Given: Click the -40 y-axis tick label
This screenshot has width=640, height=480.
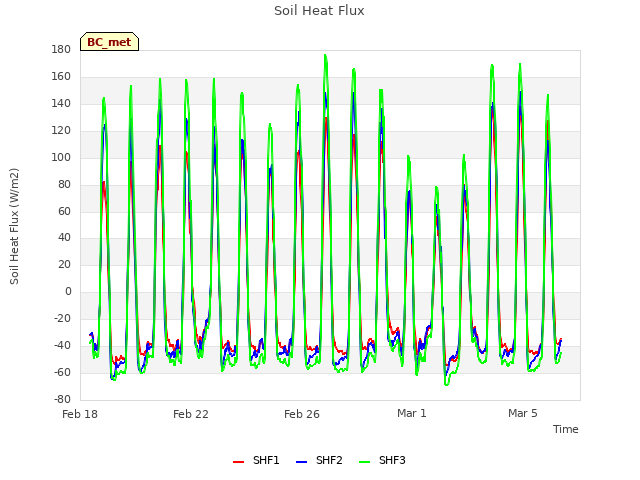Looking at the screenshot, I should coord(62,345).
